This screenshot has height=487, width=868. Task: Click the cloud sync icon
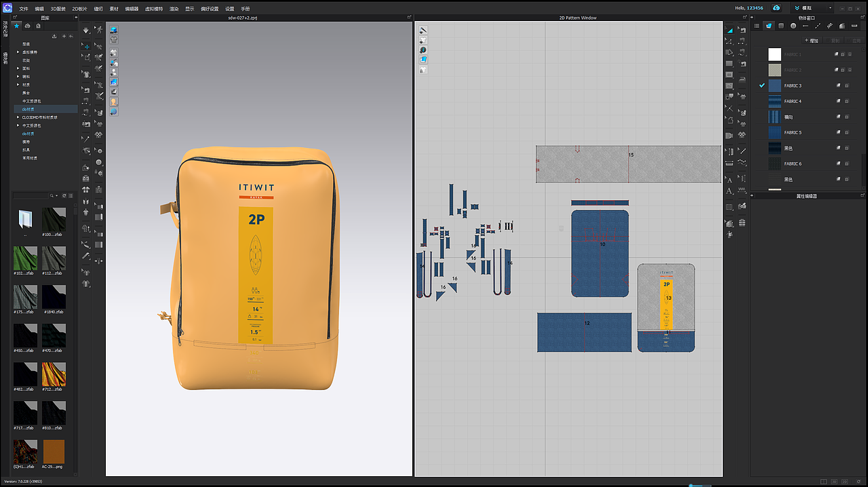point(776,7)
